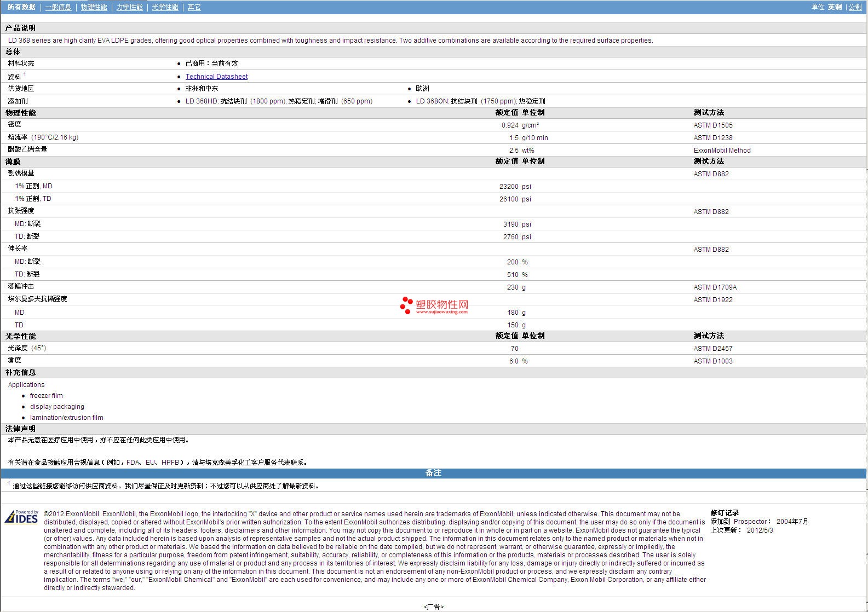Click the <广告> label at bottom
This screenshot has width=868, height=612.
click(x=434, y=607)
